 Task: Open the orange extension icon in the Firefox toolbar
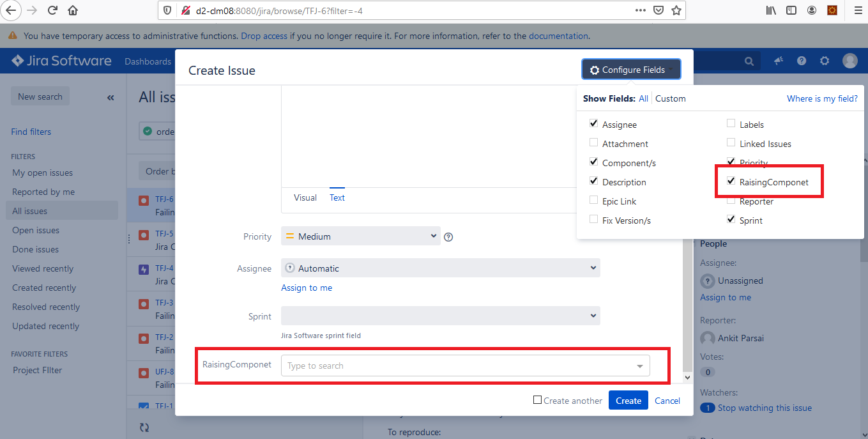(x=832, y=10)
